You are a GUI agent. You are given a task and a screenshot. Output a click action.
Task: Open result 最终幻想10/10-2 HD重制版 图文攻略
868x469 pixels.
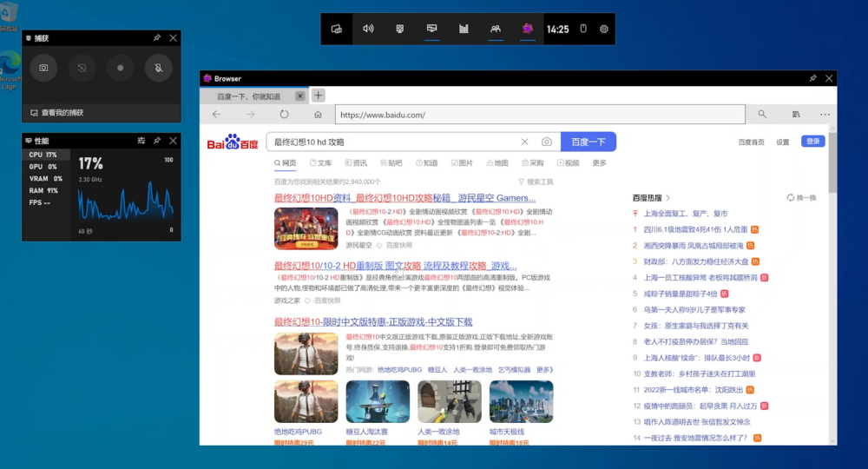click(395, 266)
